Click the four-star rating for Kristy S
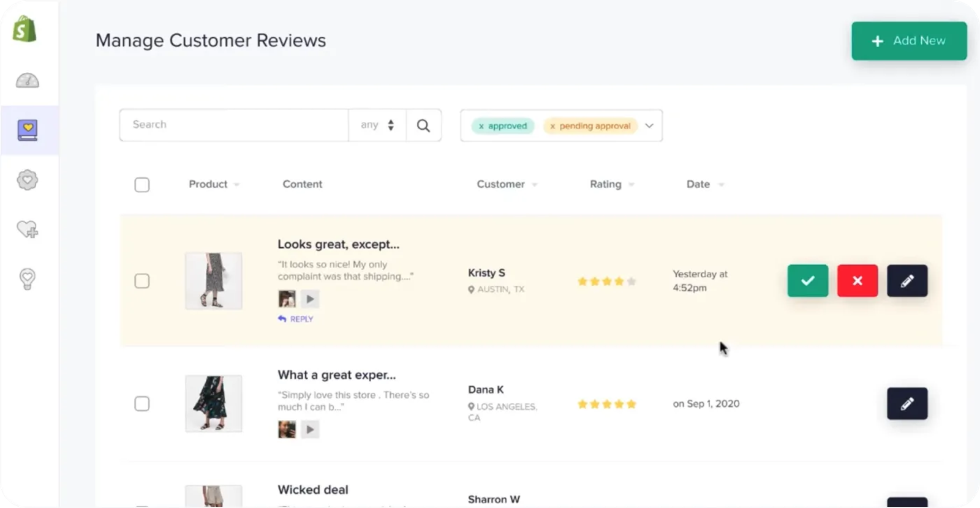The height and width of the screenshot is (508, 980). click(607, 282)
